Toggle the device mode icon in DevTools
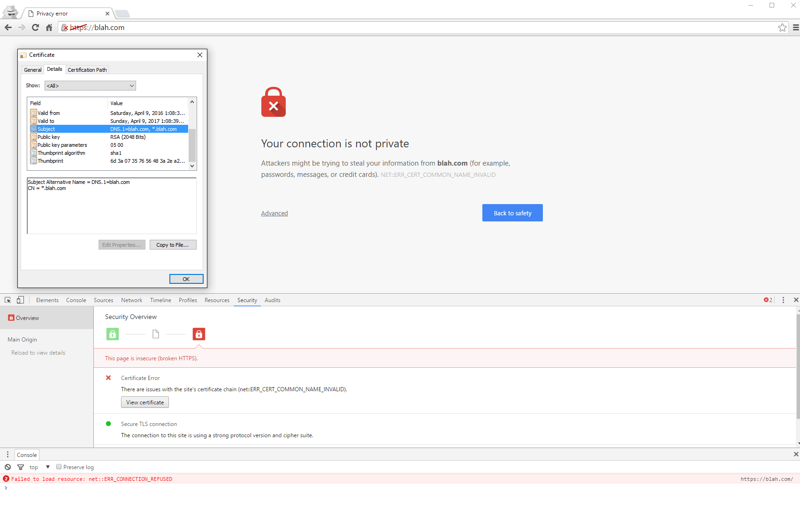 point(20,300)
